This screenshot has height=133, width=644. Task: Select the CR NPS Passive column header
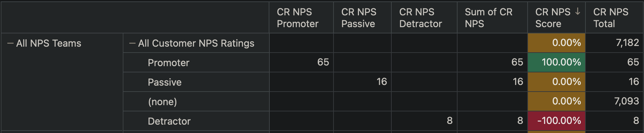[x=362, y=18]
